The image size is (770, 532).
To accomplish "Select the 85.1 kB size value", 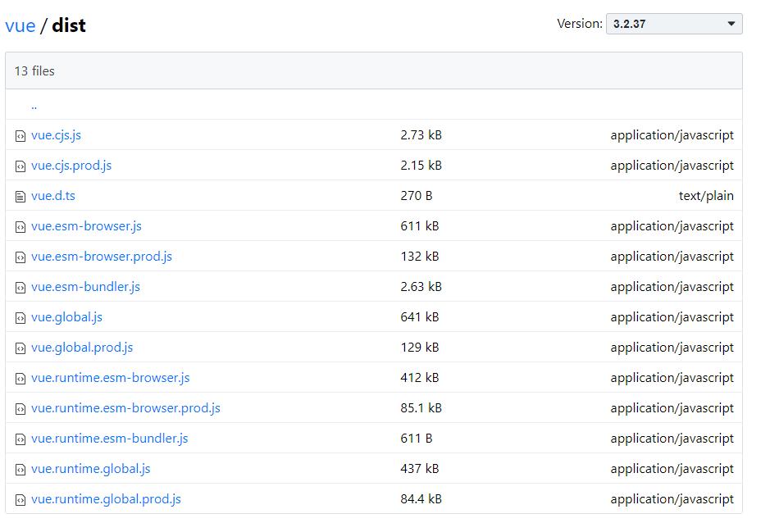I will [421, 408].
